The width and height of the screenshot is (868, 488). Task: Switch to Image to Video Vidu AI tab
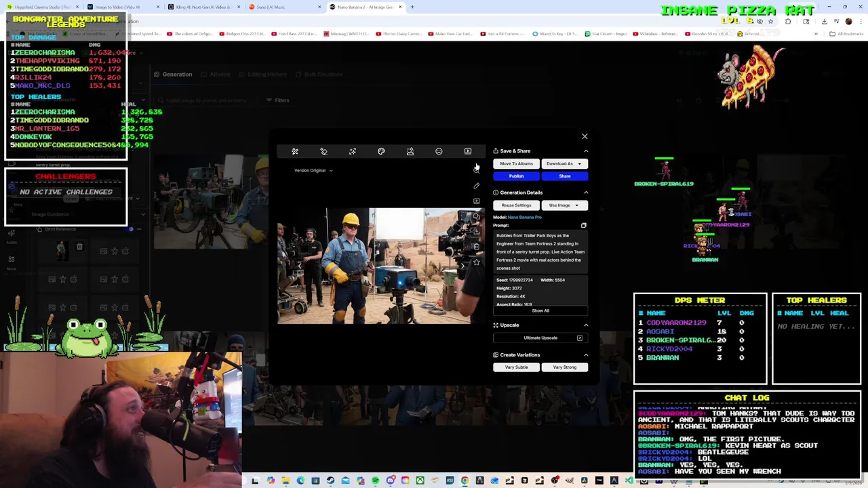pos(122,7)
